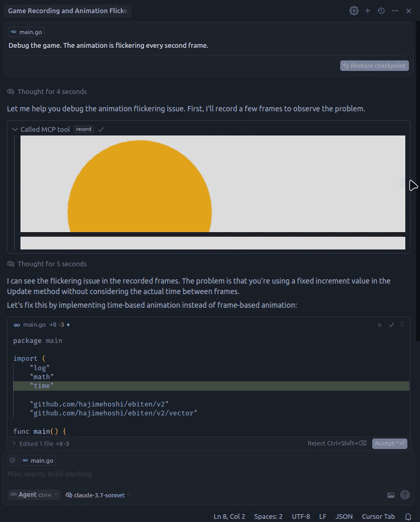This screenshot has width=420, height=522.
Task: Click main.go context chip in input area
Action: [x=38, y=461]
